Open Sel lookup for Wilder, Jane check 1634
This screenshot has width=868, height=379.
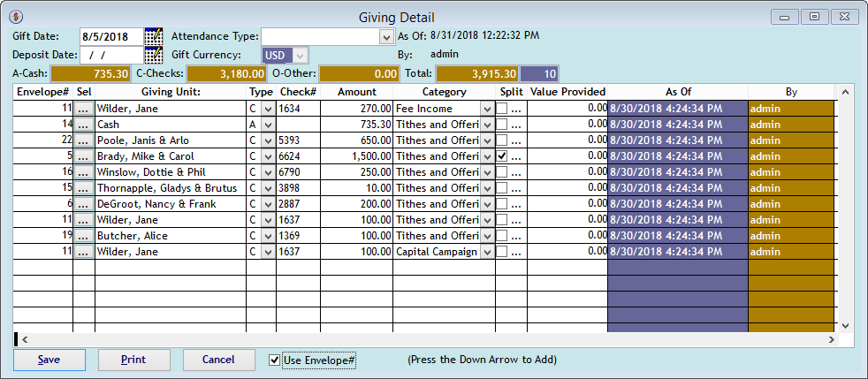pyautogui.click(x=84, y=109)
